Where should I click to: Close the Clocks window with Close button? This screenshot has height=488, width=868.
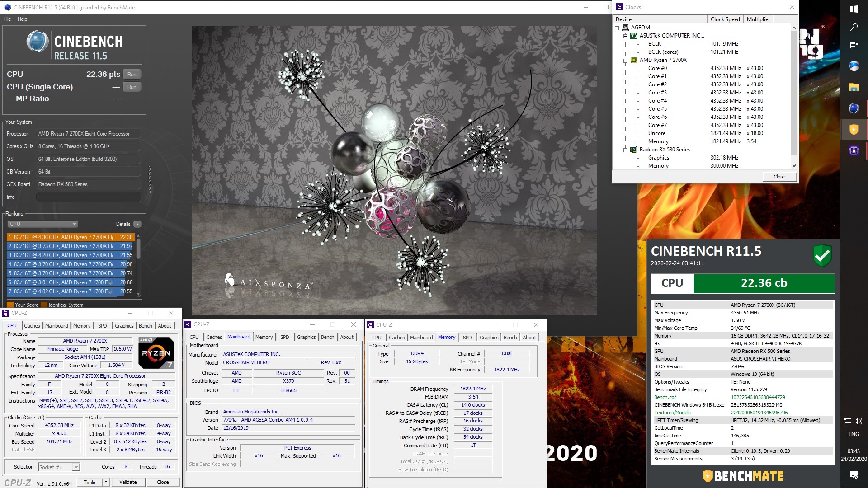pos(779,177)
